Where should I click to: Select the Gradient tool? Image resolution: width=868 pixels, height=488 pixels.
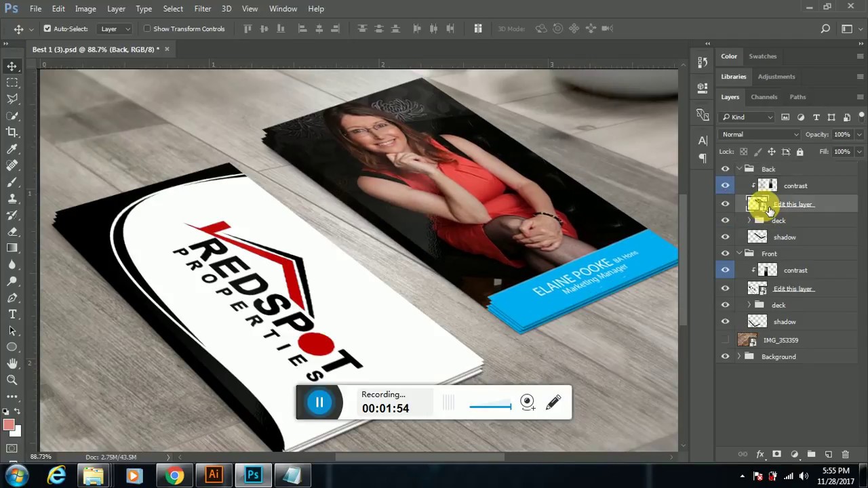12,248
